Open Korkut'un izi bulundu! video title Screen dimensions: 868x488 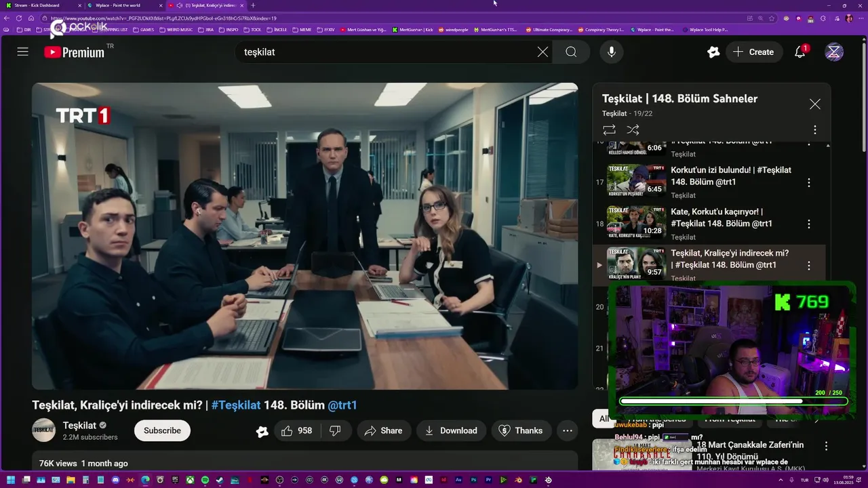point(731,176)
